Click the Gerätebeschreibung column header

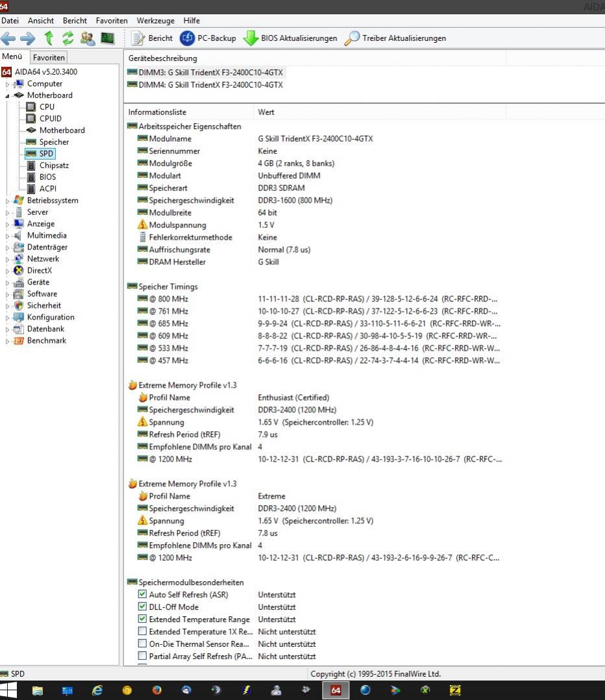(315, 58)
